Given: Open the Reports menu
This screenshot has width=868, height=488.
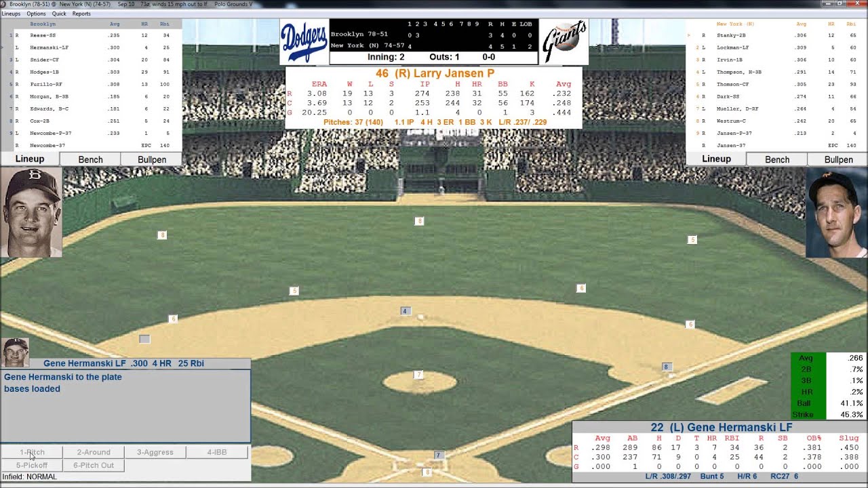Looking at the screenshot, I should pyautogui.click(x=81, y=14).
